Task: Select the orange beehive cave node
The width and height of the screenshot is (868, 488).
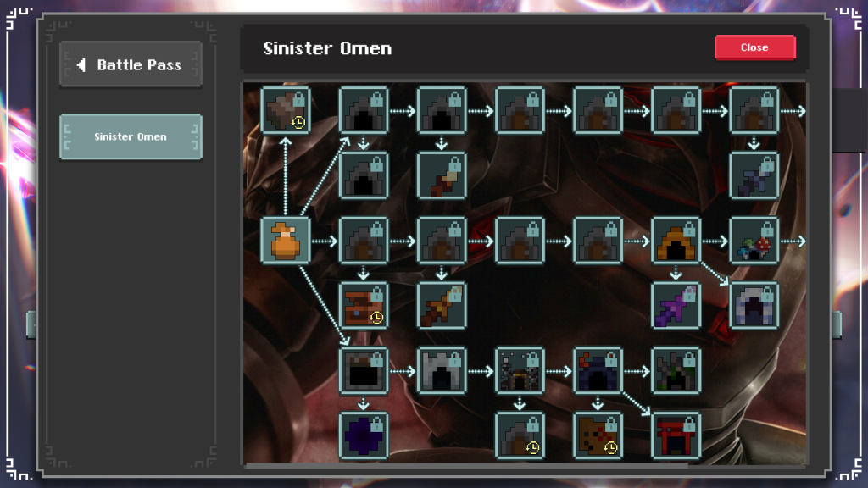Action: point(676,241)
